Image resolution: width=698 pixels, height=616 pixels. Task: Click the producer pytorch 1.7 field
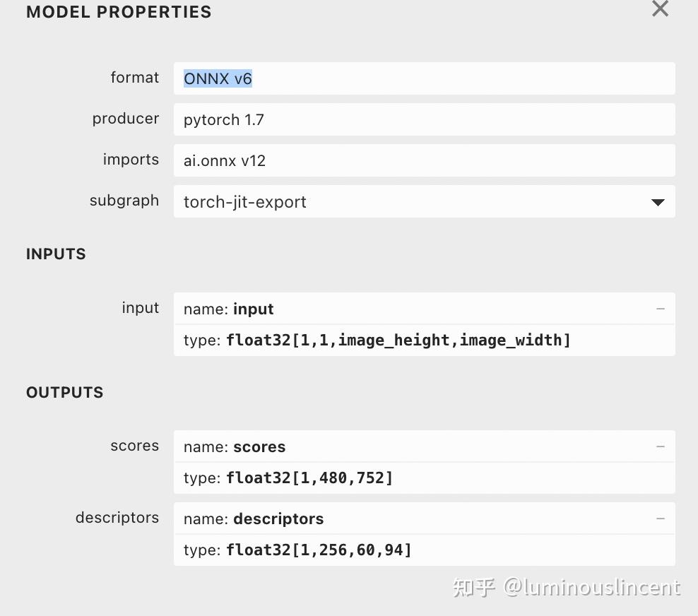tap(424, 119)
